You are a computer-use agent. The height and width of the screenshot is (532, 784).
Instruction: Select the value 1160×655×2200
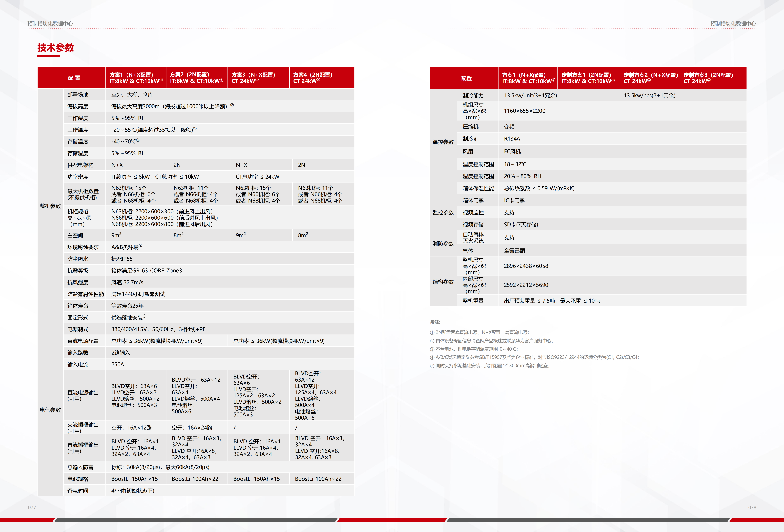[525, 111]
